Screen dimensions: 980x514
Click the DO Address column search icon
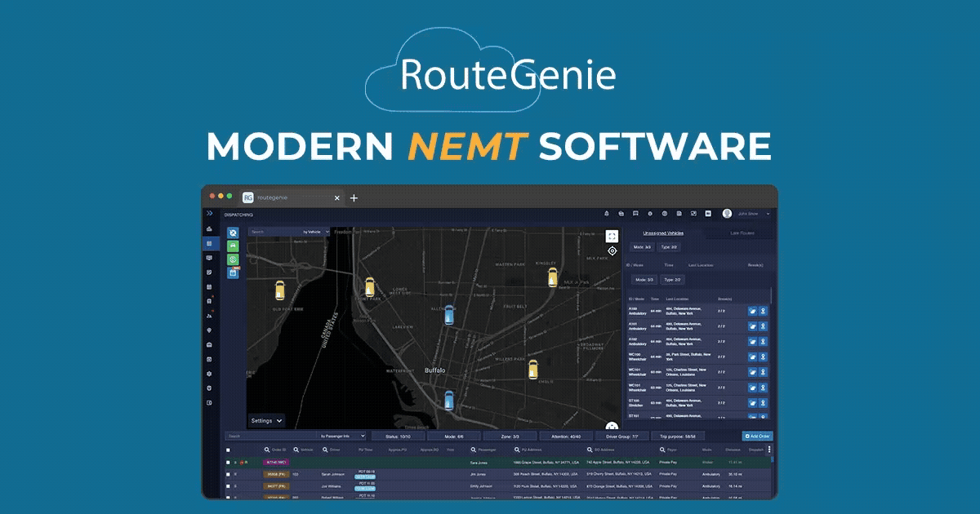coord(590,450)
